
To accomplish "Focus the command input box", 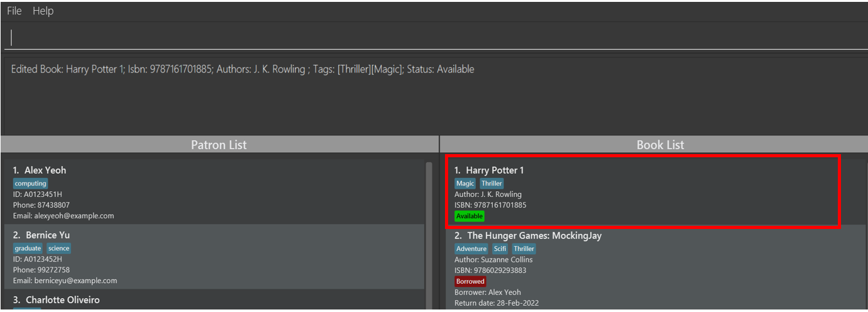I will click(434, 38).
